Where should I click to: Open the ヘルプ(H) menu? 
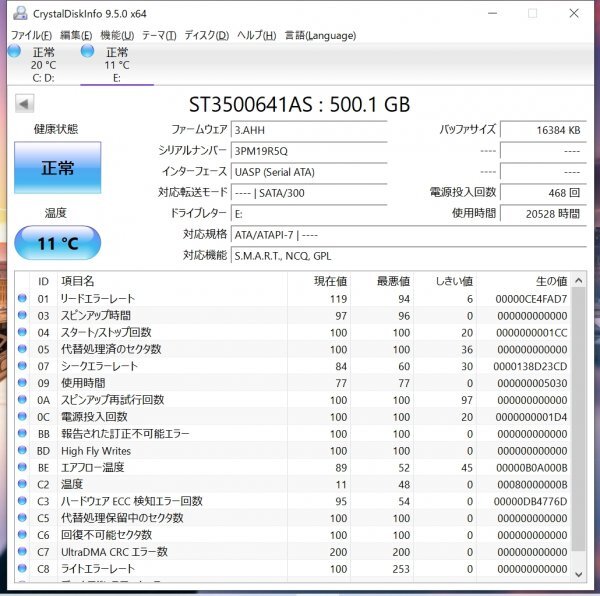pyautogui.click(x=256, y=36)
